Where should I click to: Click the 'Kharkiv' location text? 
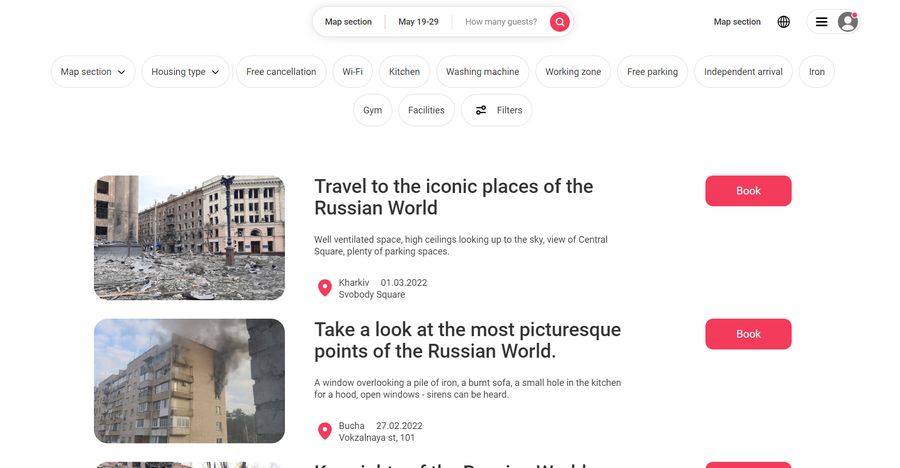click(x=354, y=283)
